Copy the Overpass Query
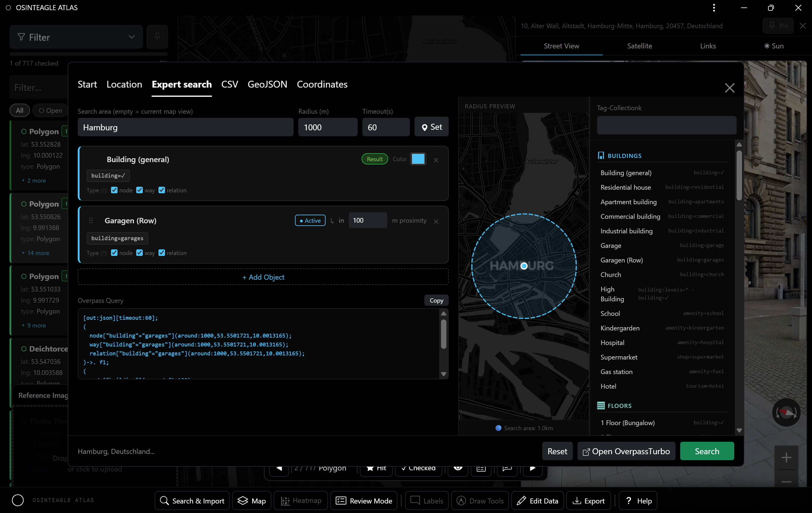This screenshot has height=513, width=812. pos(436,300)
